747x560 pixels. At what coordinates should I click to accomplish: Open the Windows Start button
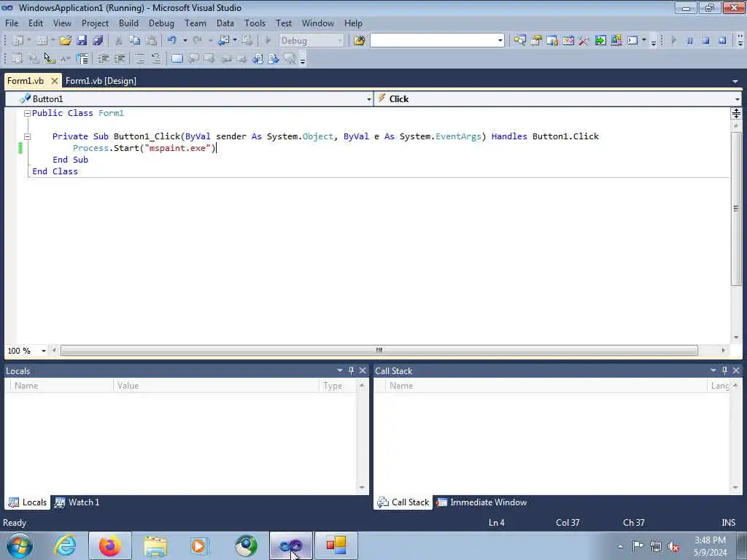[x=19, y=545]
